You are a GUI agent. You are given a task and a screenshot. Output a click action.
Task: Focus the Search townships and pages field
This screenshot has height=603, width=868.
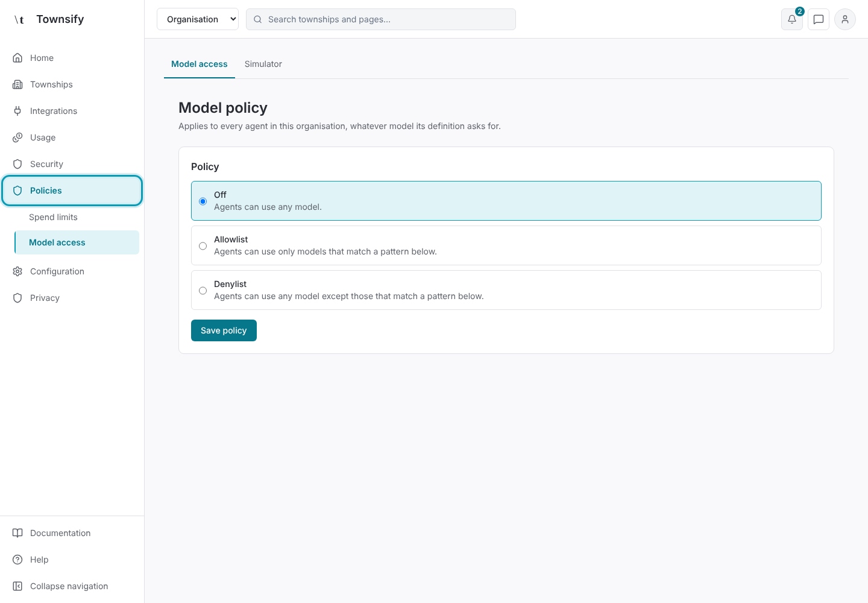tap(381, 19)
